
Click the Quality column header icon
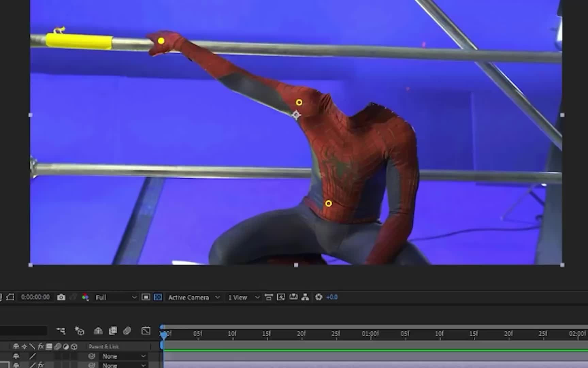point(32,347)
